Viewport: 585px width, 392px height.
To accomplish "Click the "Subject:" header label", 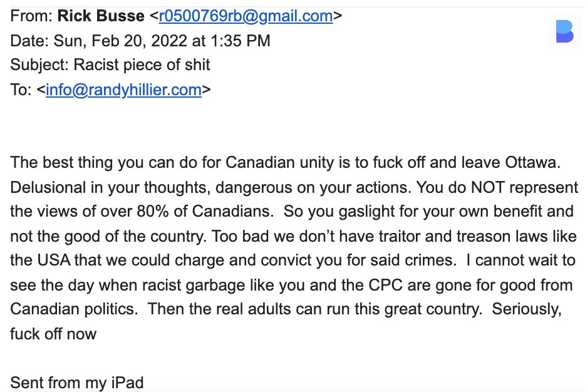I will click(39, 65).
